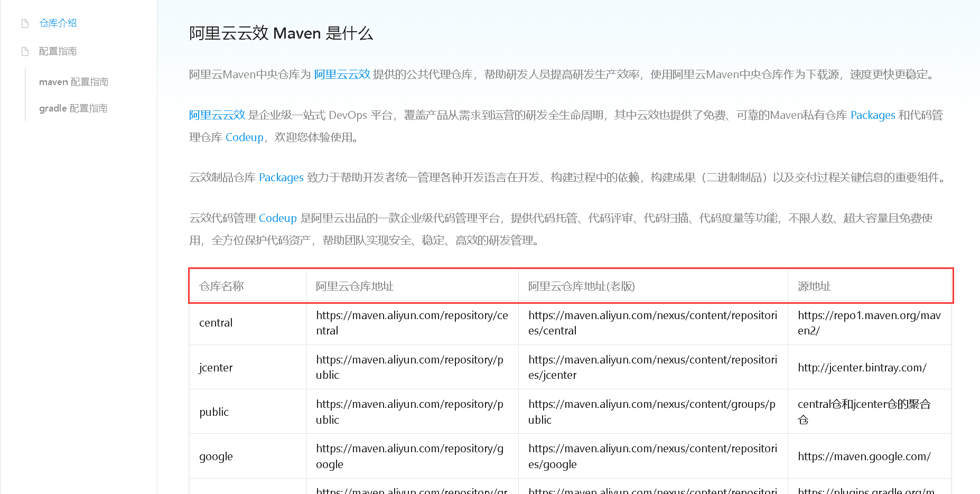The width and height of the screenshot is (980, 494).
Task: Click the nexus repositories/google URL cell
Action: 653,456
